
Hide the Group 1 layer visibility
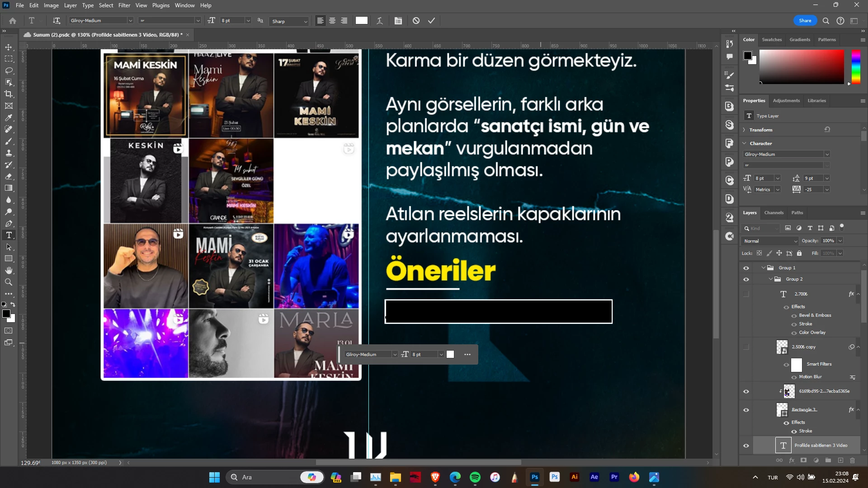[746, 268]
